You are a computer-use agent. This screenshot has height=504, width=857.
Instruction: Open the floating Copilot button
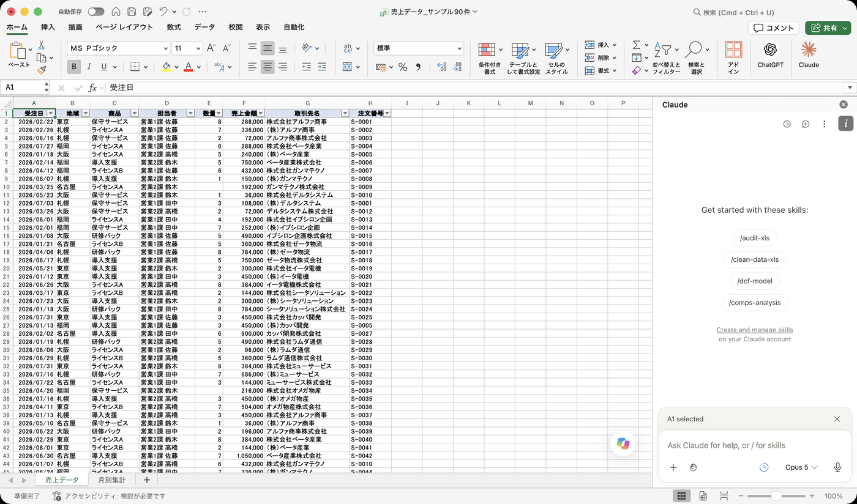624,443
